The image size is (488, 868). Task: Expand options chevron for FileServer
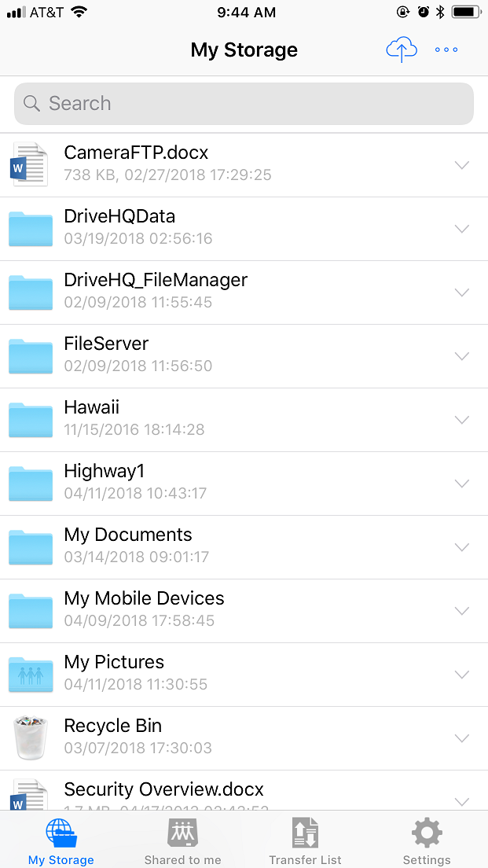coord(462,356)
